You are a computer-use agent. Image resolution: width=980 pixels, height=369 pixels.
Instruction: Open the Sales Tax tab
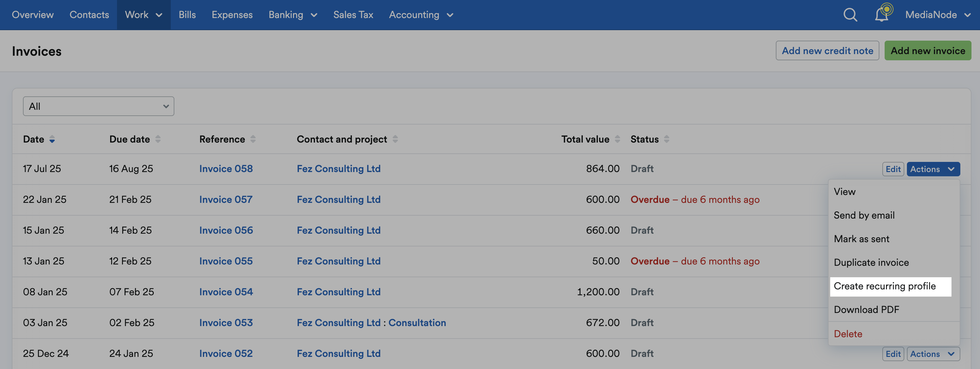pos(353,15)
